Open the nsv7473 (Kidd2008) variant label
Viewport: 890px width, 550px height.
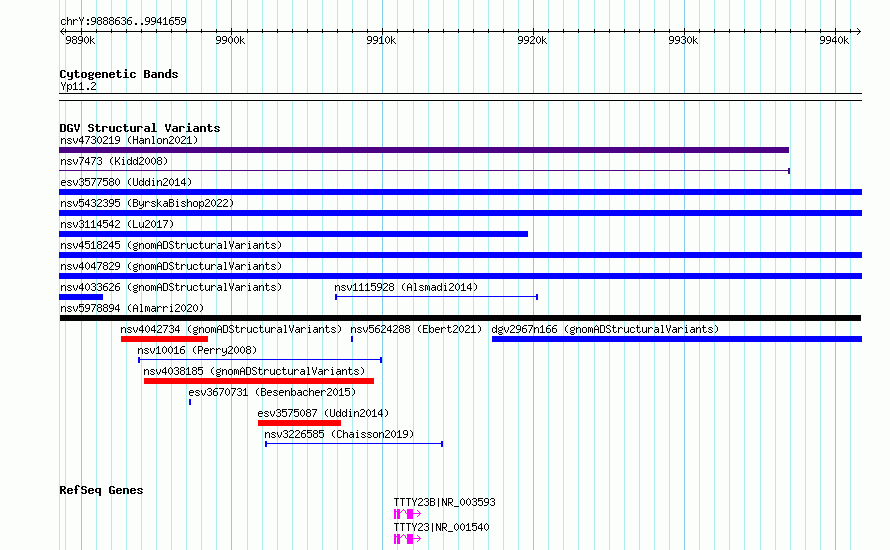[114, 161]
